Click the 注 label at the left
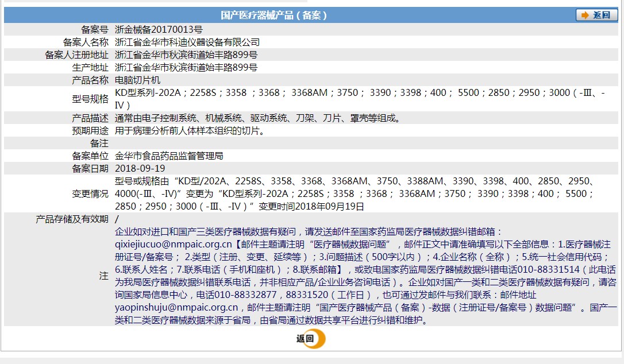The height and width of the screenshot is (364, 624). [x=103, y=276]
